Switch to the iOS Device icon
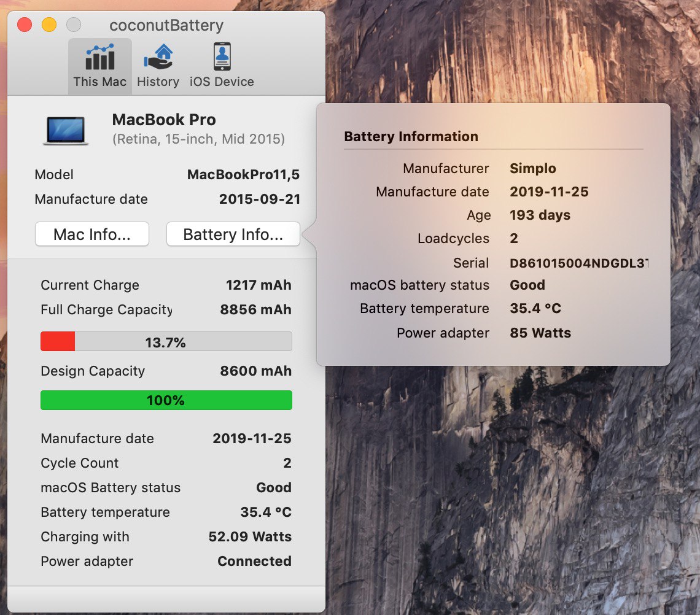This screenshot has height=615, width=700. [222, 56]
